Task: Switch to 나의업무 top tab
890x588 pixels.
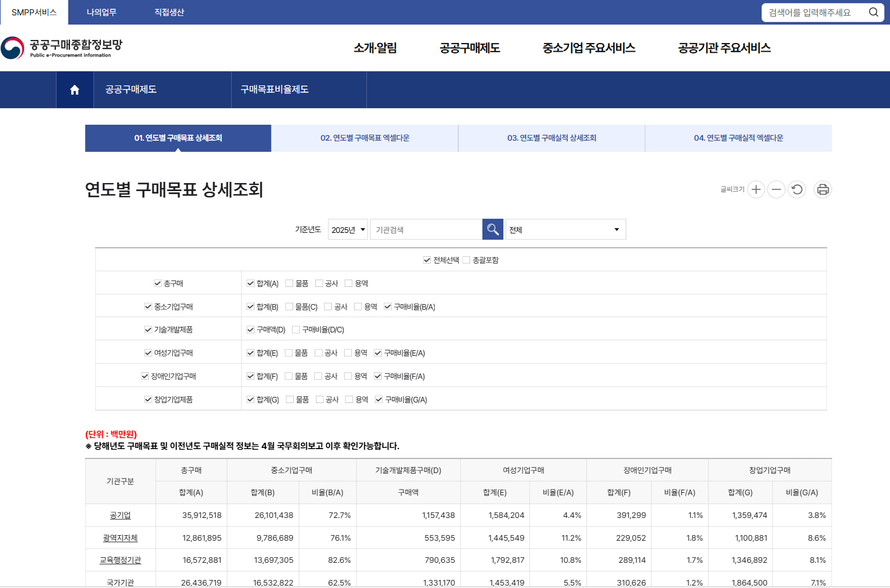Action: tap(101, 12)
